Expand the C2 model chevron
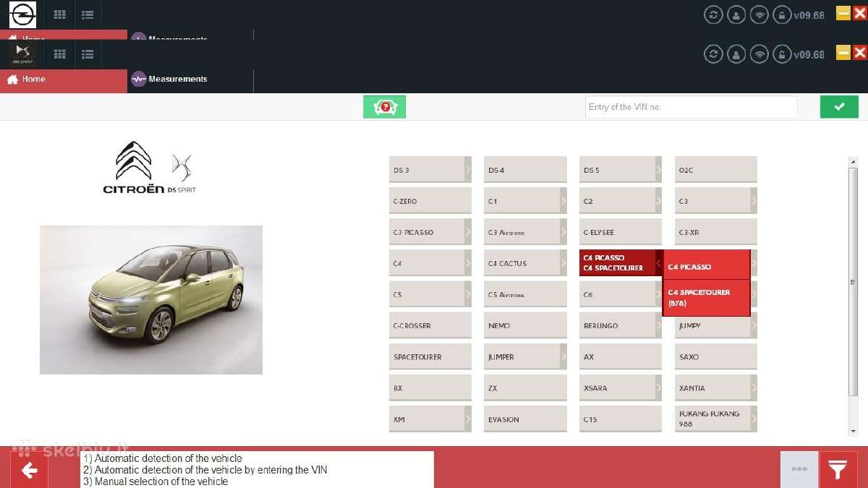The image size is (868, 488). click(x=658, y=201)
